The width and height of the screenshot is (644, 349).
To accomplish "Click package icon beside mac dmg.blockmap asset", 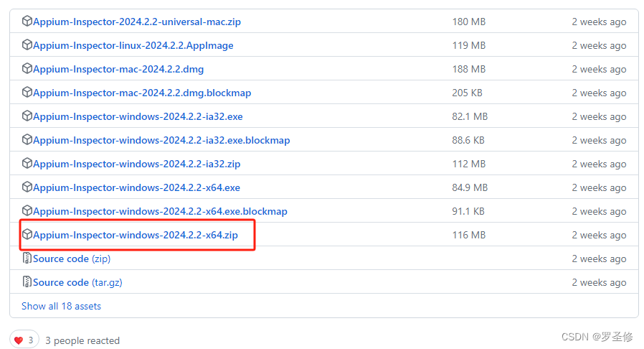I will [27, 92].
